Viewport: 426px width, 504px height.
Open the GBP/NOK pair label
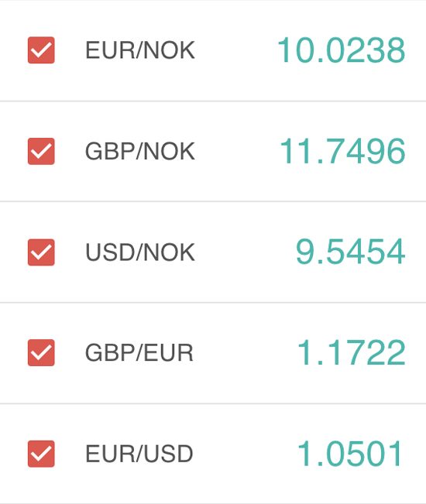(140, 151)
